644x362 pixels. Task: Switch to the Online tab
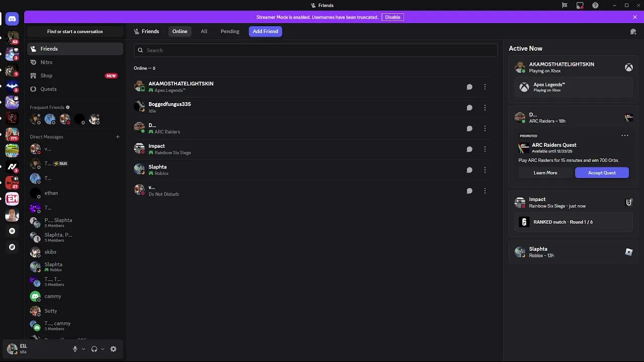[x=180, y=31]
